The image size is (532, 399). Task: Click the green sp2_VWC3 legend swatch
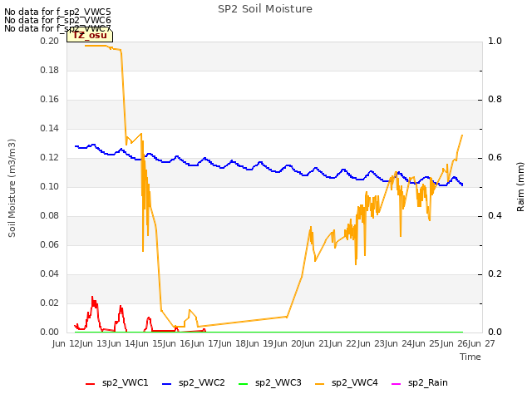coord(244,384)
